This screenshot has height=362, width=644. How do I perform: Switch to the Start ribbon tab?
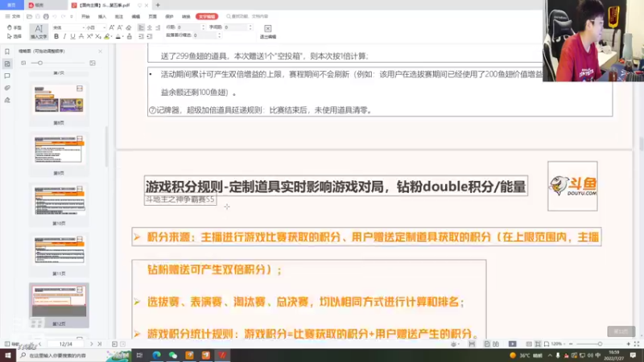85,16
